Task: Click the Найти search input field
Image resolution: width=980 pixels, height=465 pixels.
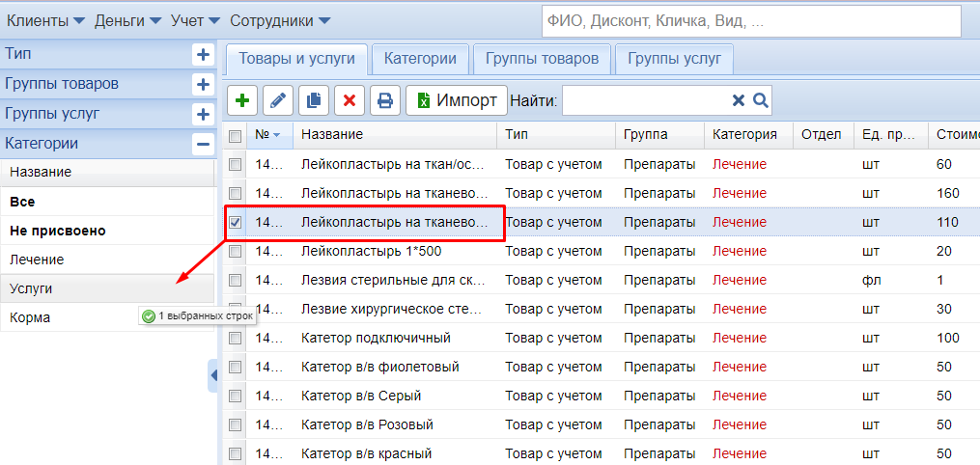Action: click(x=645, y=100)
